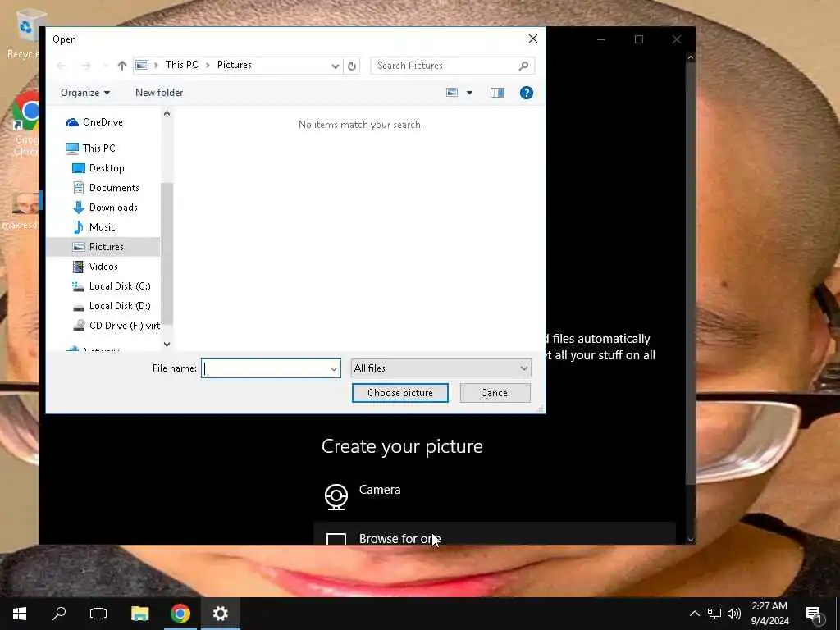Open Google Chrome from taskbar
The width and height of the screenshot is (840, 630).
[180, 614]
